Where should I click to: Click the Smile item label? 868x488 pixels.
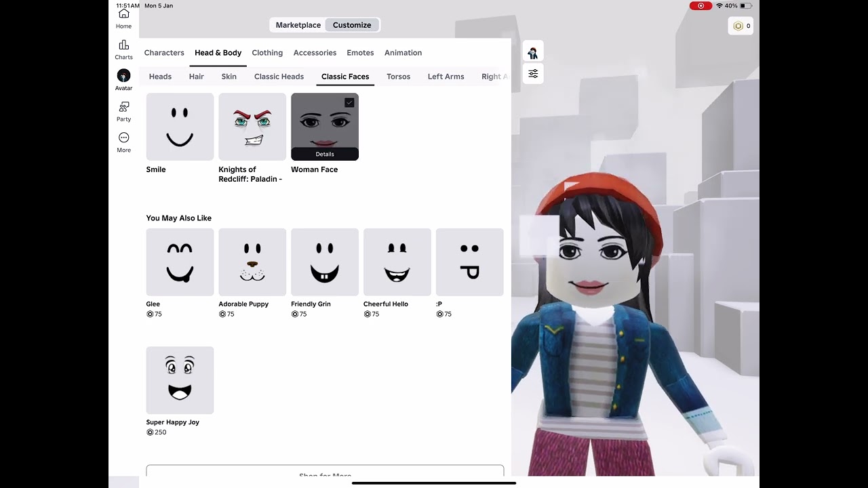coord(156,169)
